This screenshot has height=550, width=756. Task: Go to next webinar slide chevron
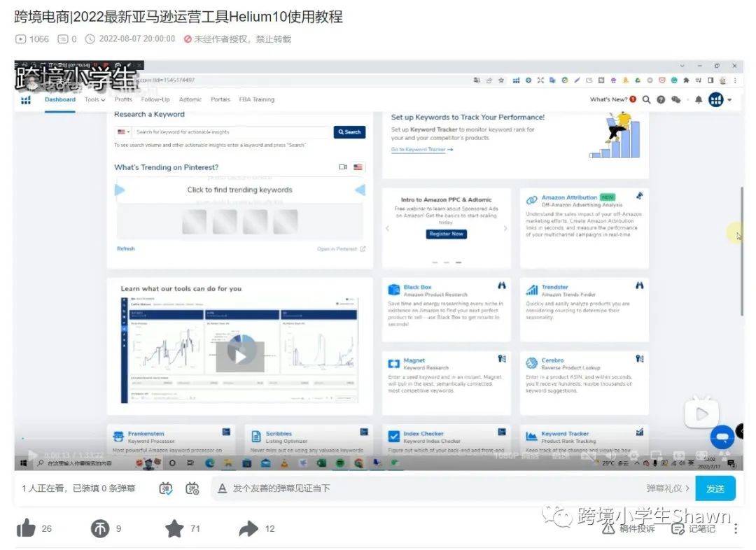(505, 229)
